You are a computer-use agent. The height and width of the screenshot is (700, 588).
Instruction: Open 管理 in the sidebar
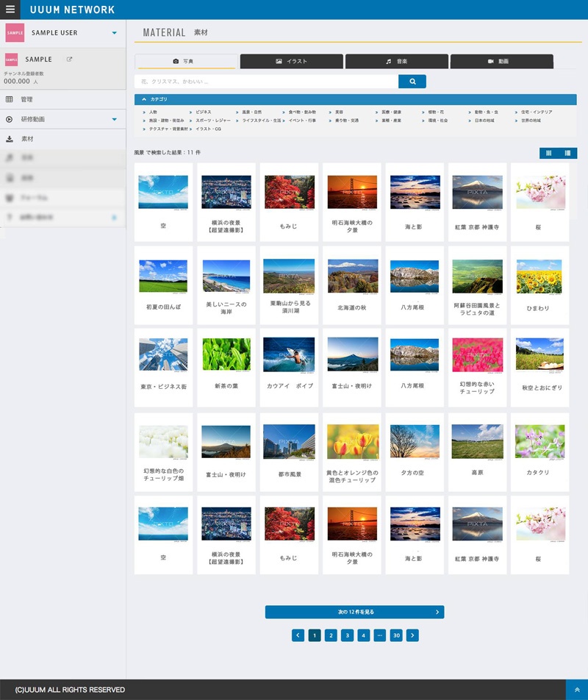coord(26,99)
